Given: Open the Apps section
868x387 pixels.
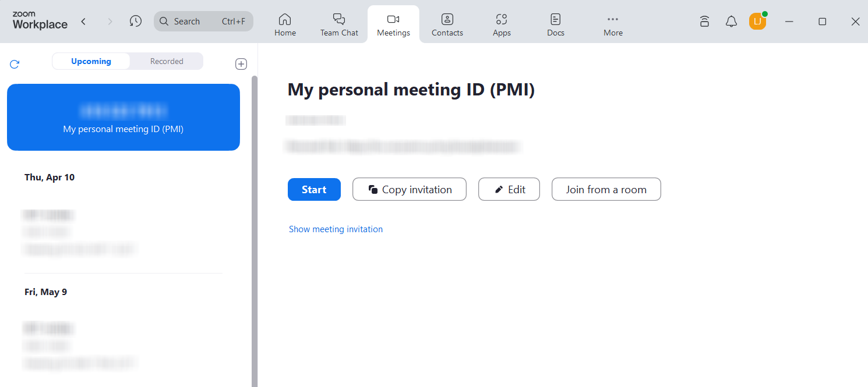Looking at the screenshot, I should click(x=502, y=24).
